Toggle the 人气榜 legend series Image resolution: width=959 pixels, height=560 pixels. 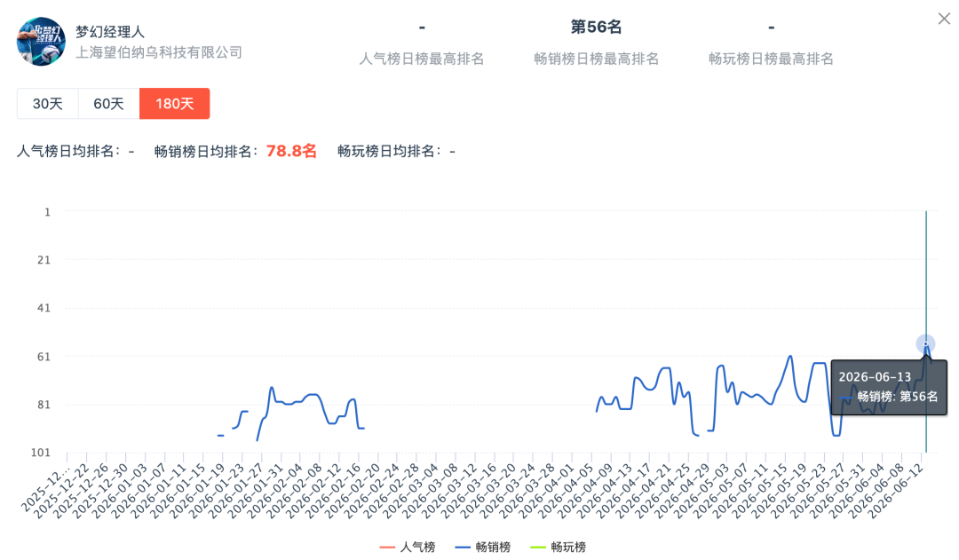coord(408,547)
